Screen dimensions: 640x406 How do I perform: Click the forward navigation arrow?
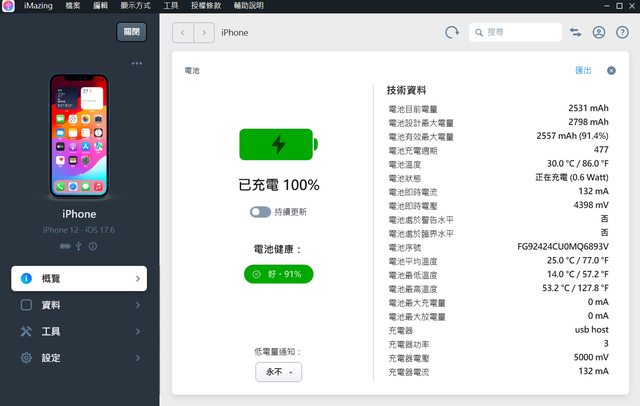[205, 33]
